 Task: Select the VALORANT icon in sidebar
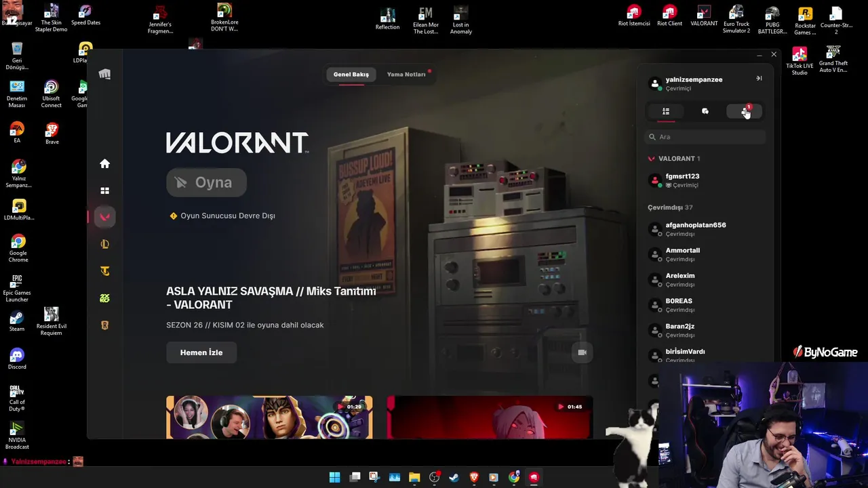coord(104,217)
